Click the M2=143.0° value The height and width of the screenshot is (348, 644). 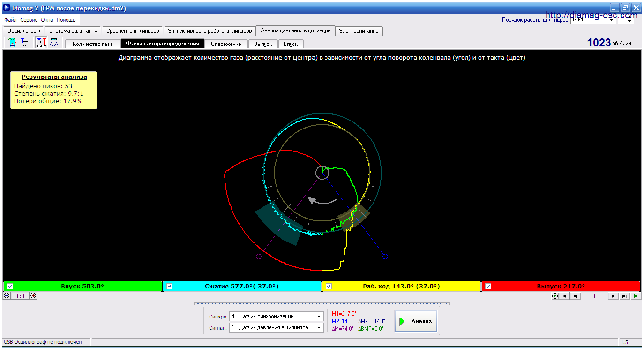click(344, 321)
